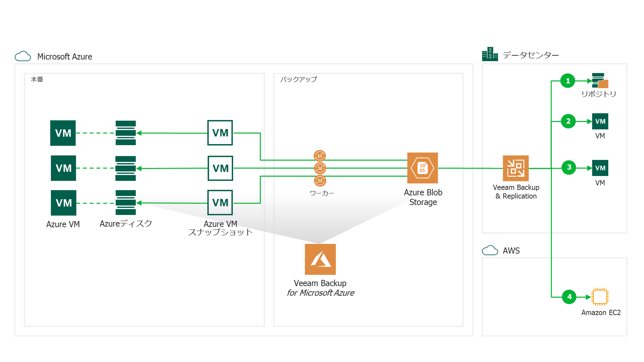Select the disk icon above the Azureディスク label
The width and height of the screenshot is (644, 362).
[126, 203]
